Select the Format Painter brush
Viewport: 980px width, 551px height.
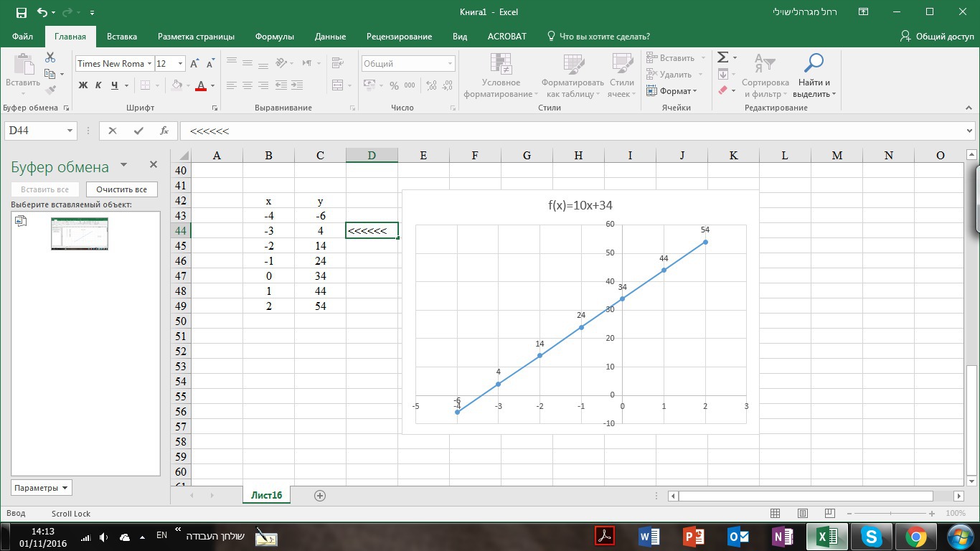pos(50,90)
